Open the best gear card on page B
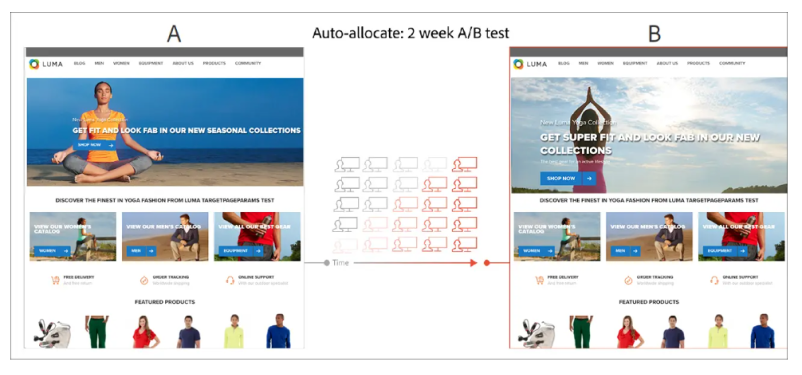802x375 pixels. (742, 236)
